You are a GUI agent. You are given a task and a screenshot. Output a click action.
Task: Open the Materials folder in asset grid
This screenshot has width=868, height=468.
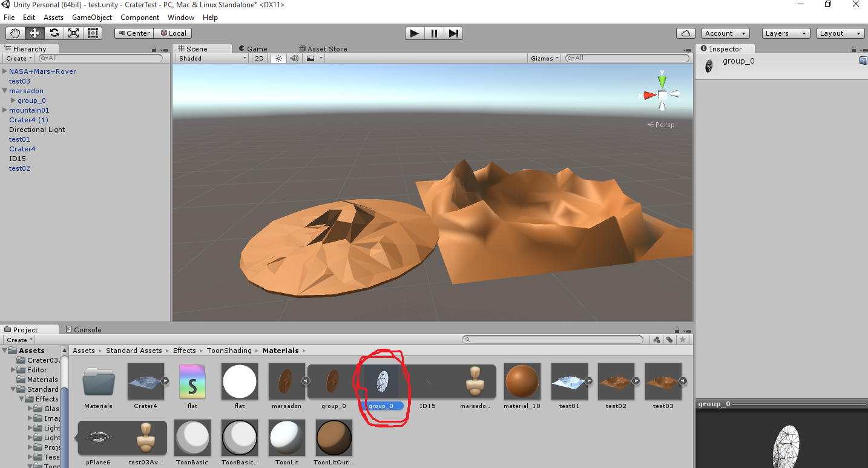coord(98,382)
